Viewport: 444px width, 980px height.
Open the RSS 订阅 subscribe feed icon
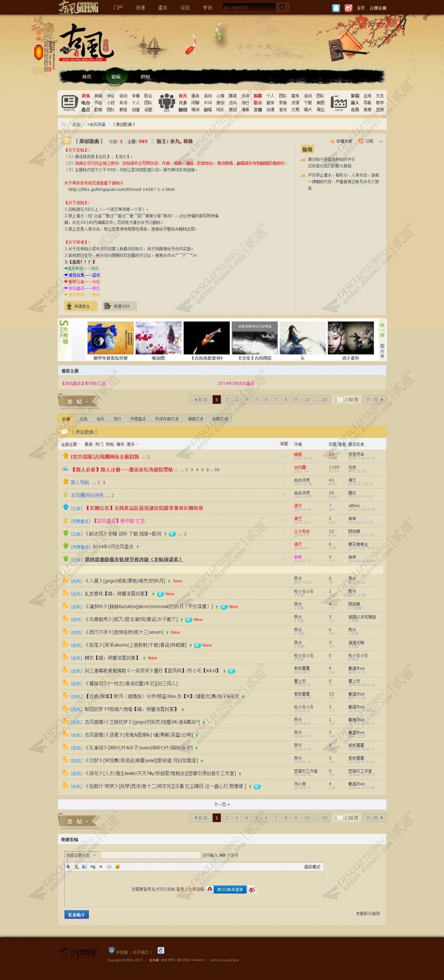[x=361, y=141]
